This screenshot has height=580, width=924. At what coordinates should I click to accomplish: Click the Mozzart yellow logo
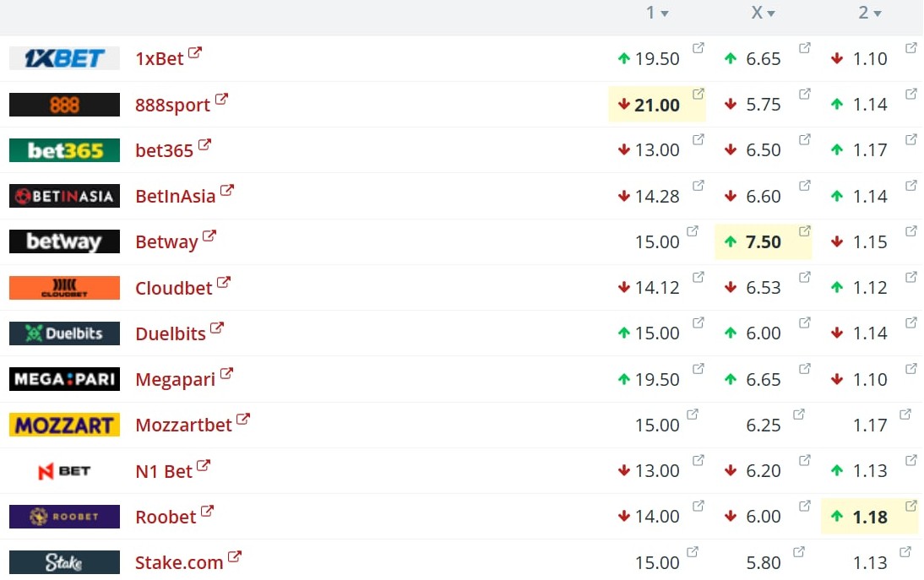point(64,425)
